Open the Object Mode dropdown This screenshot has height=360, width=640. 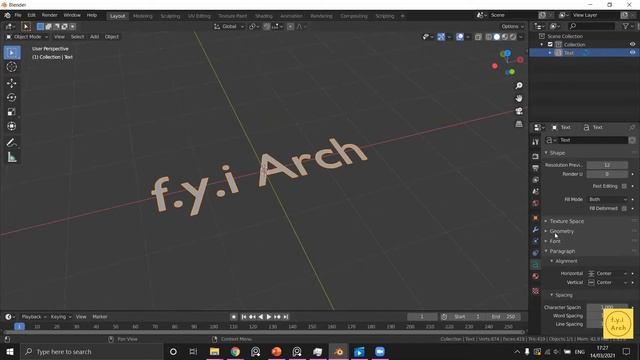(27, 37)
